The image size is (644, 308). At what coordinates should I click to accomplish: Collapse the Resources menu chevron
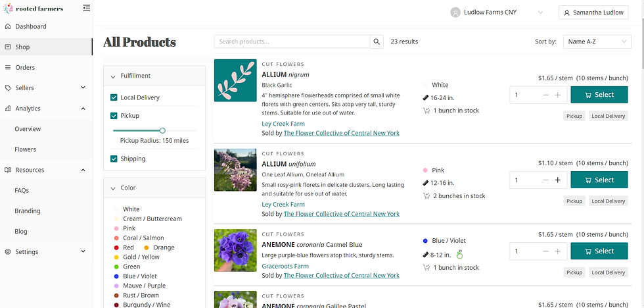click(83, 170)
